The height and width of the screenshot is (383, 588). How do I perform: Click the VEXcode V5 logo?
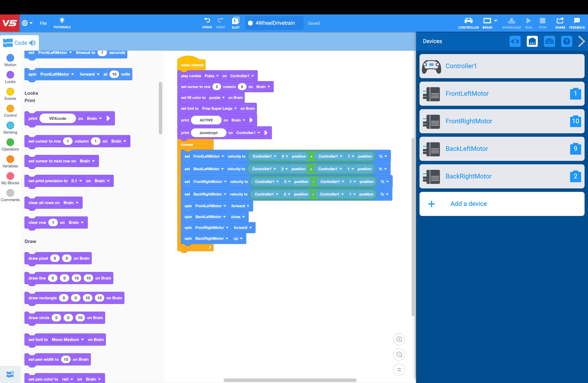pos(10,23)
